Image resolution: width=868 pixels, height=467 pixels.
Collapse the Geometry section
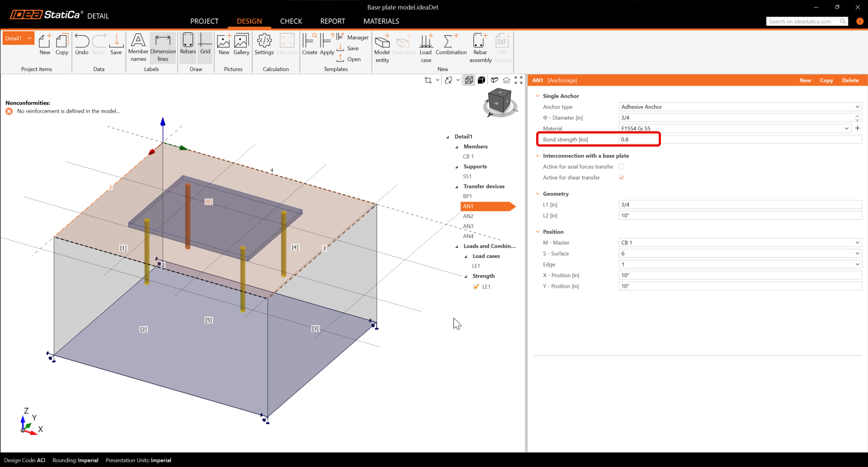click(538, 194)
